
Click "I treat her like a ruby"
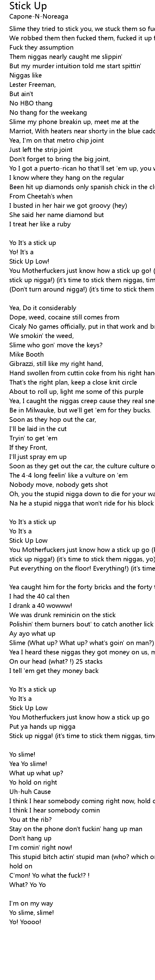click(40, 224)
